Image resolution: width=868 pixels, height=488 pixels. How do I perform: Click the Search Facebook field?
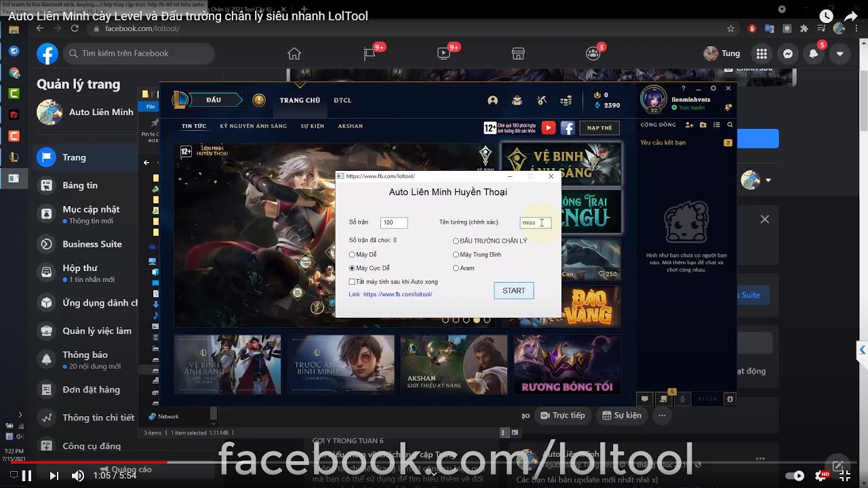139,54
